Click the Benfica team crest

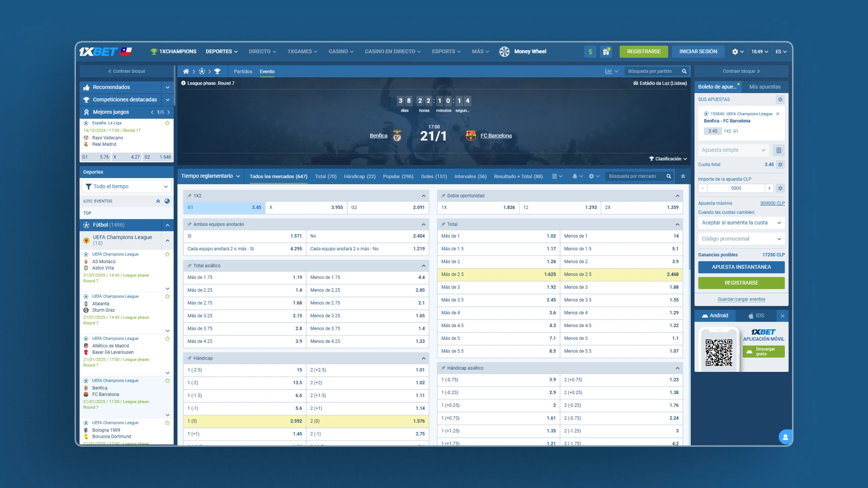tap(397, 136)
